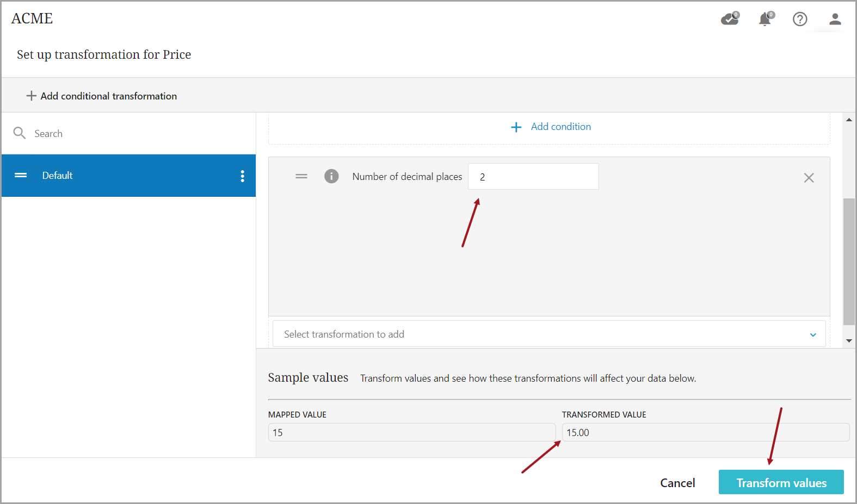Screen dimensions: 857x504
Task: Open the cloud sync status icon
Action: pyautogui.click(x=730, y=19)
